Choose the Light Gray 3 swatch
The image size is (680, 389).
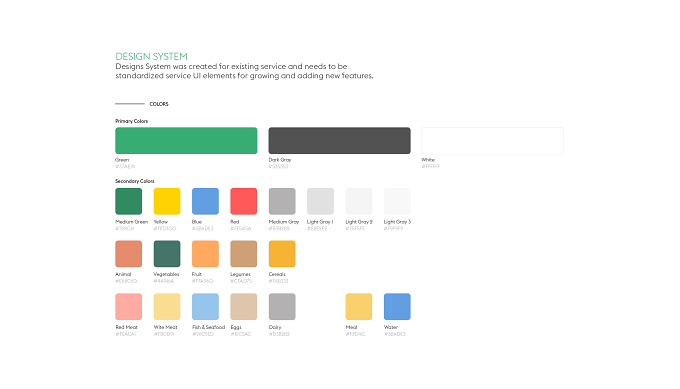tap(397, 201)
